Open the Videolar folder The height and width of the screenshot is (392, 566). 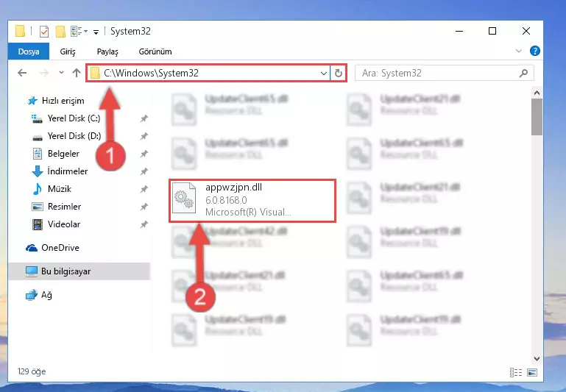click(x=56, y=224)
